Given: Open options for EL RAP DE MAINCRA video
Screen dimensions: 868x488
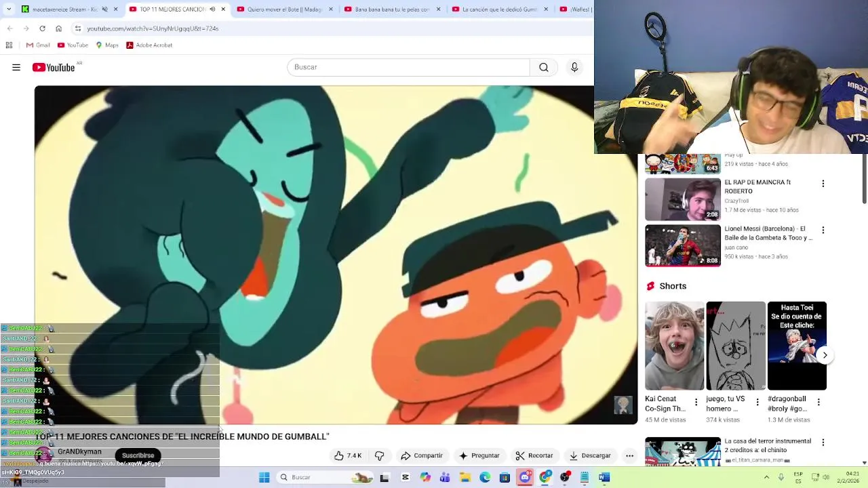Looking at the screenshot, I should point(823,184).
